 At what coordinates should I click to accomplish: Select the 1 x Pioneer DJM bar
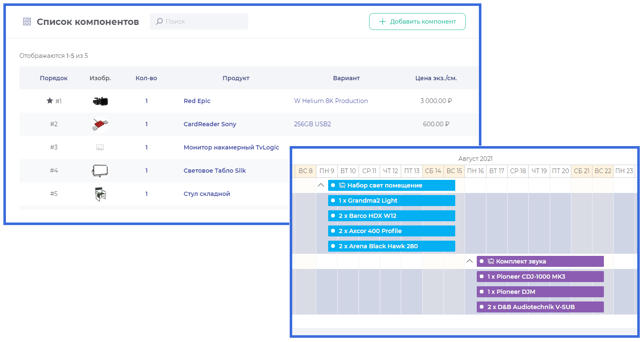point(540,292)
